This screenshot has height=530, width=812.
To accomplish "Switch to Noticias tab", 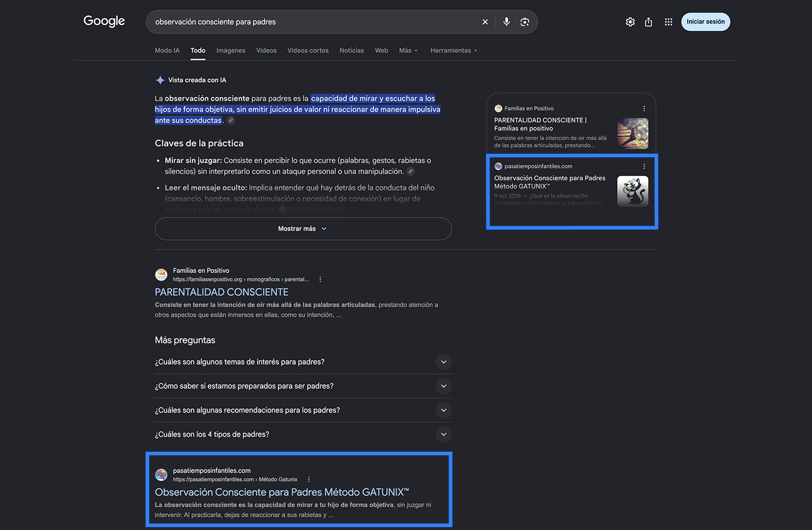I will pyautogui.click(x=351, y=50).
